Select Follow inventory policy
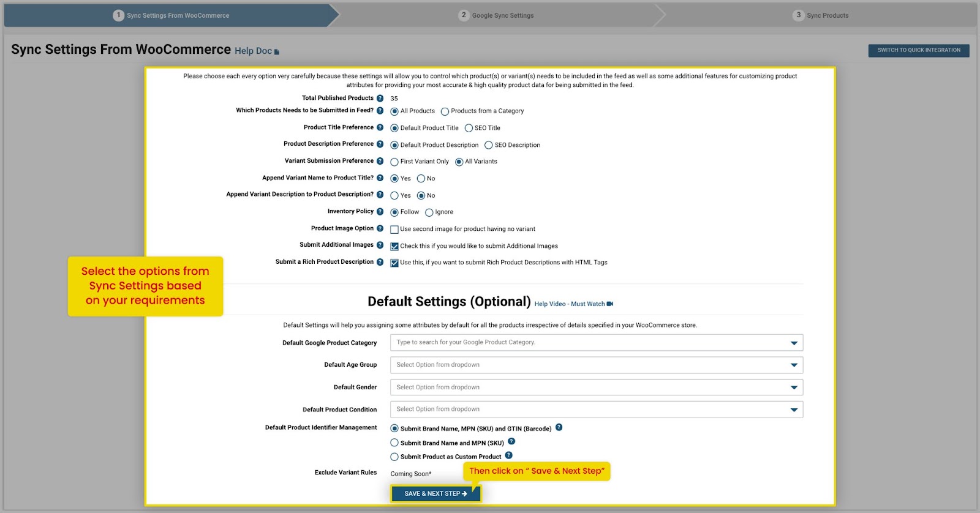This screenshot has height=513, width=980. coord(394,212)
